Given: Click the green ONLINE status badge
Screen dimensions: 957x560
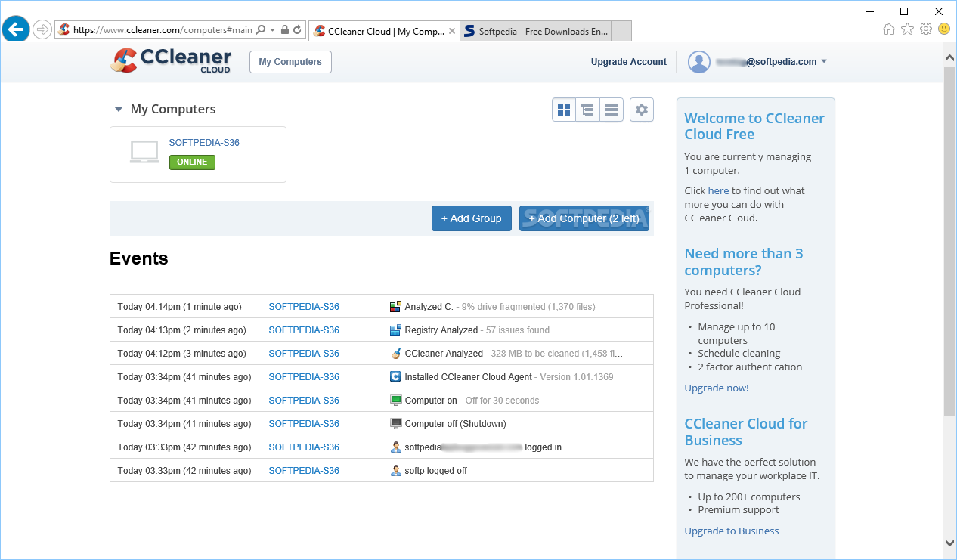Looking at the screenshot, I should point(192,162).
